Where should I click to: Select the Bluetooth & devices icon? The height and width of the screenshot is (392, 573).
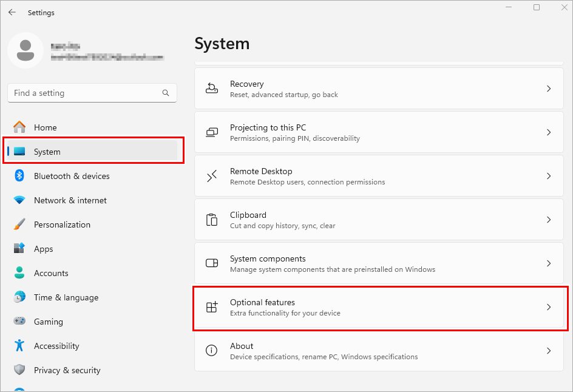coord(19,176)
